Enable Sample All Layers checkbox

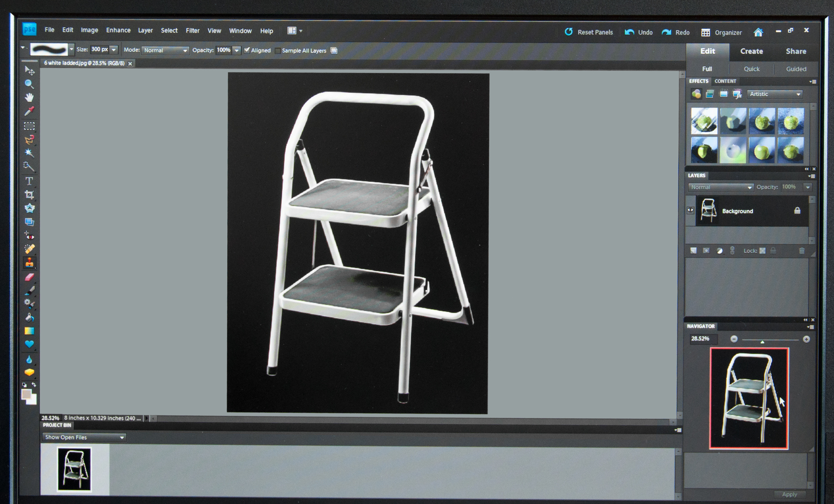[278, 50]
